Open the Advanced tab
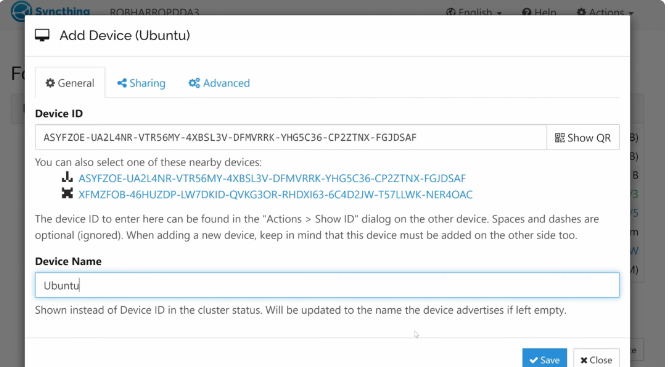Viewport: 668px width, 367px height. pyautogui.click(x=219, y=83)
